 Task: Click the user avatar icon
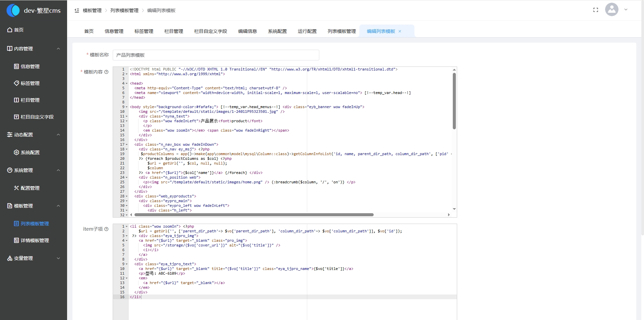(x=611, y=10)
